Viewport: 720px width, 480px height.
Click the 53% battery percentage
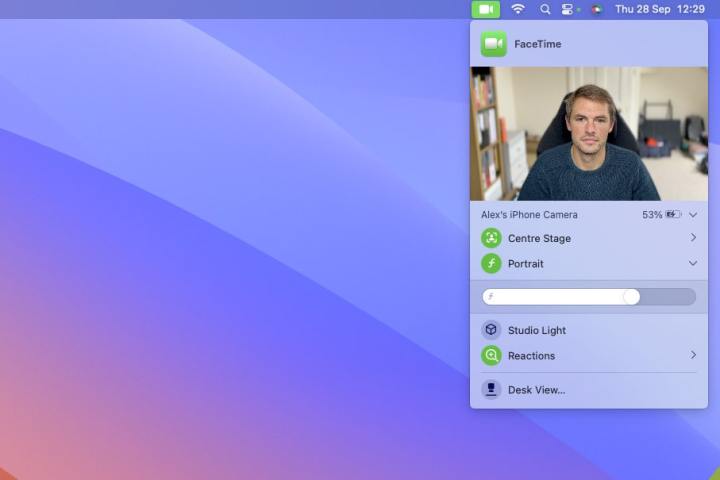pyautogui.click(x=652, y=215)
